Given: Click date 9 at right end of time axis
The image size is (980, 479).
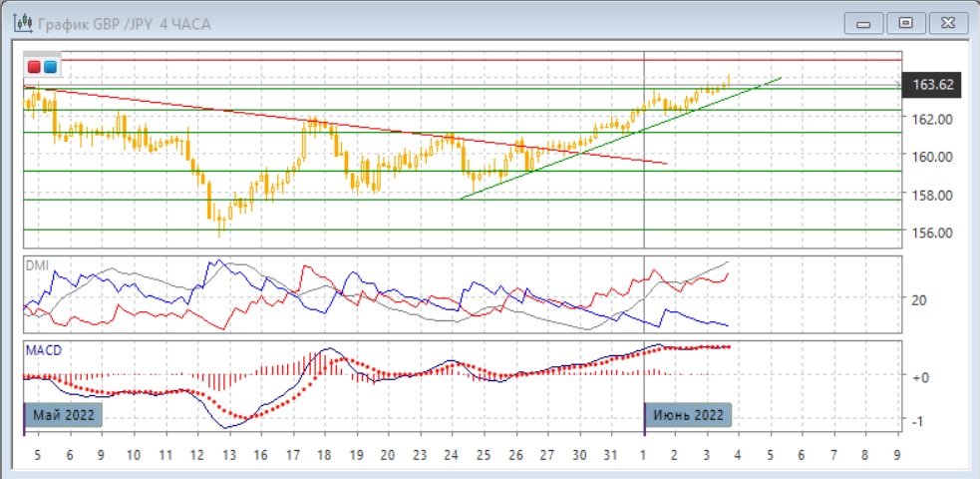Looking at the screenshot, I should pos(896,454).
